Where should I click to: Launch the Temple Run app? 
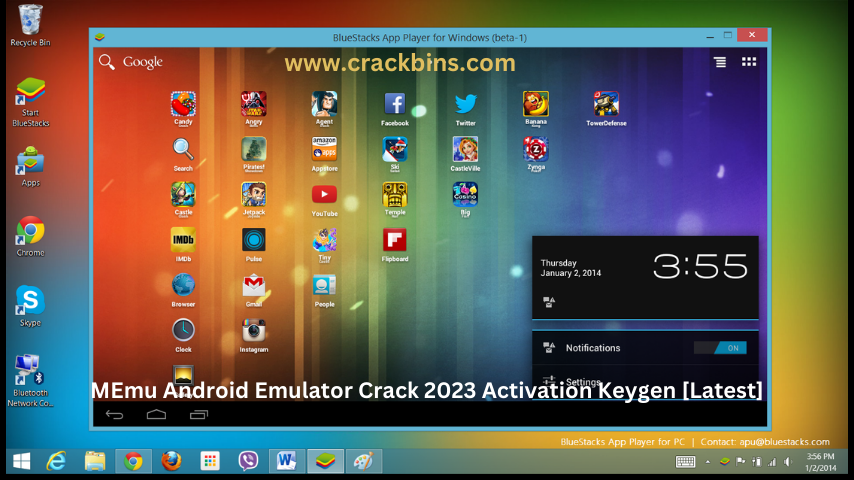coord(395,195)
